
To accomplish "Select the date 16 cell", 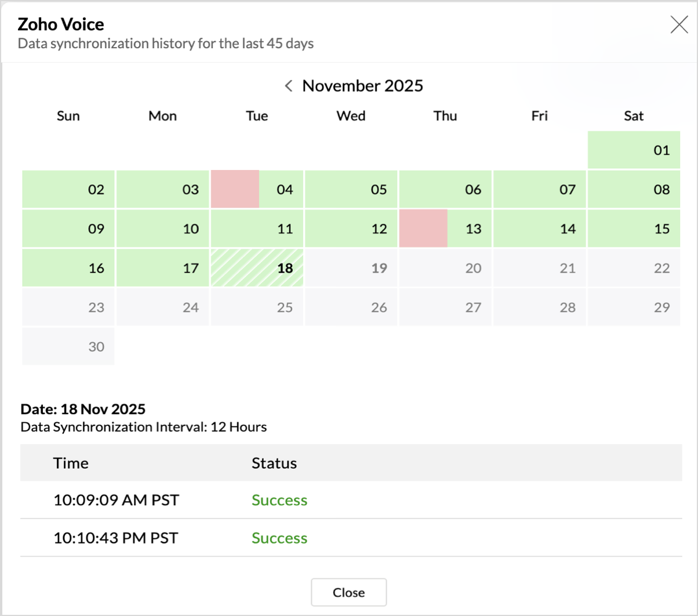I will (68, 268).
